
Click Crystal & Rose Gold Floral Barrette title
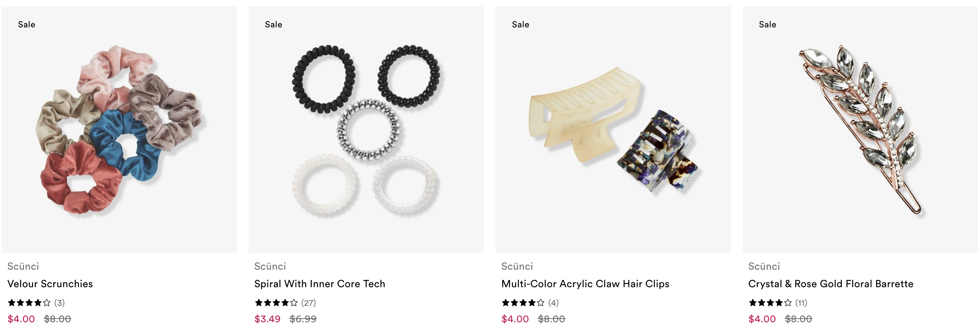[831, 284]
